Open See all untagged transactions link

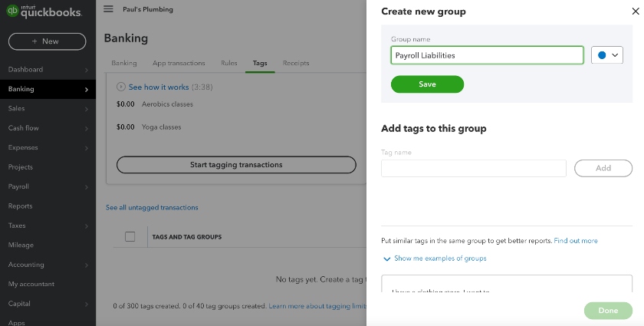[152, 208]
